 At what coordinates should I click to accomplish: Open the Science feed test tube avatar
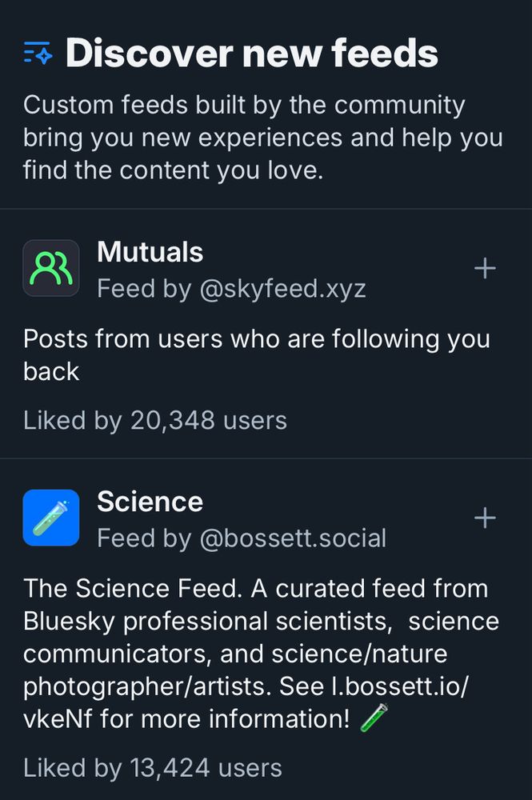(x=51, y=518)
